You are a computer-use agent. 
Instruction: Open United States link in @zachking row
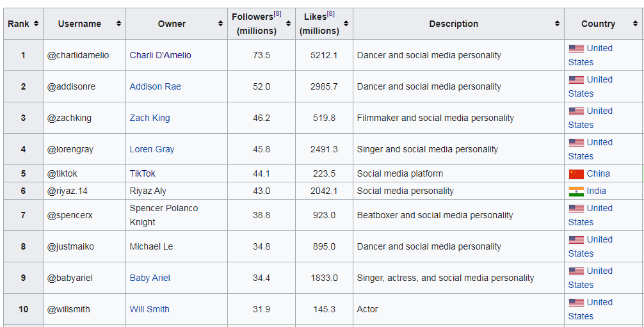point(591,118)
